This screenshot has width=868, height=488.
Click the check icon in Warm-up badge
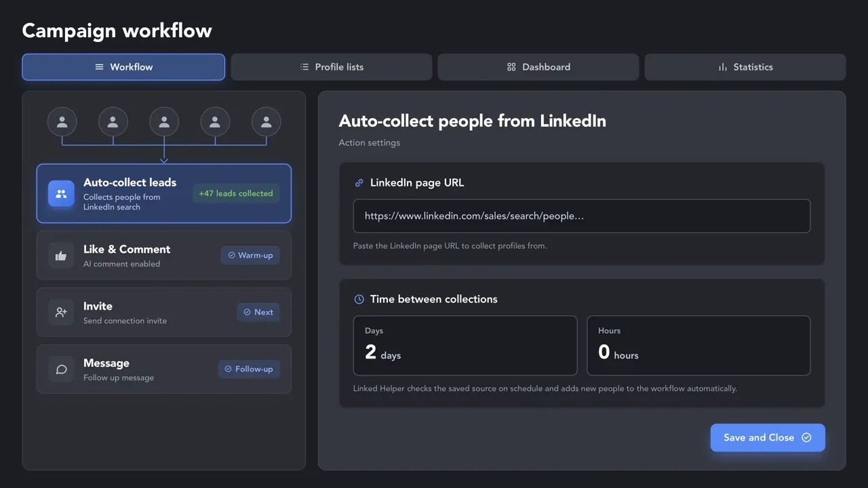point(231,256)
